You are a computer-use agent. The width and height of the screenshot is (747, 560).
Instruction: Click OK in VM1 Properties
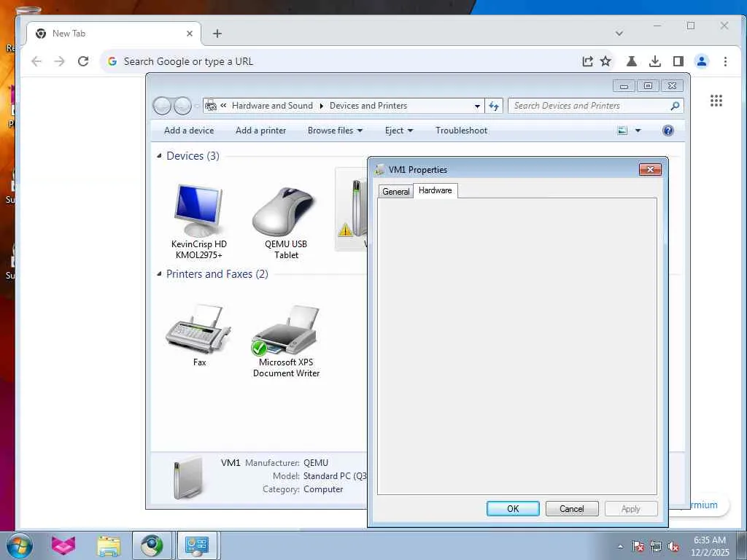click(513, 508)
